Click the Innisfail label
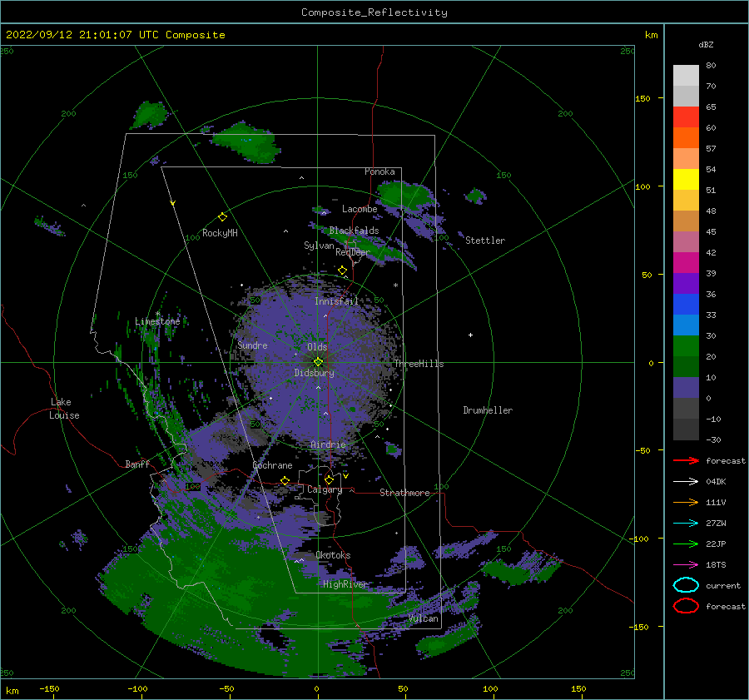The width and height of the screenshot is (749, 700). [x=336, y=301]
